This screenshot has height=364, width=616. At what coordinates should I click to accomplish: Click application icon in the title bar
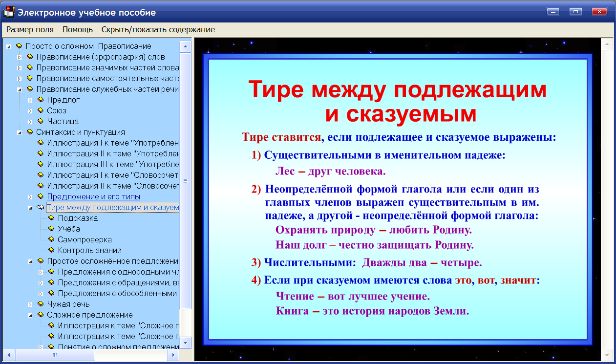9,11
